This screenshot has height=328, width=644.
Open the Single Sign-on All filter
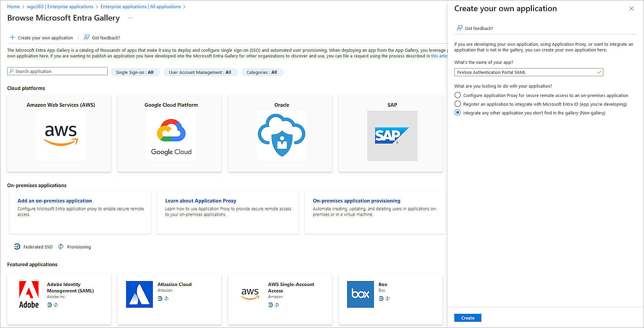pos(135,72)
